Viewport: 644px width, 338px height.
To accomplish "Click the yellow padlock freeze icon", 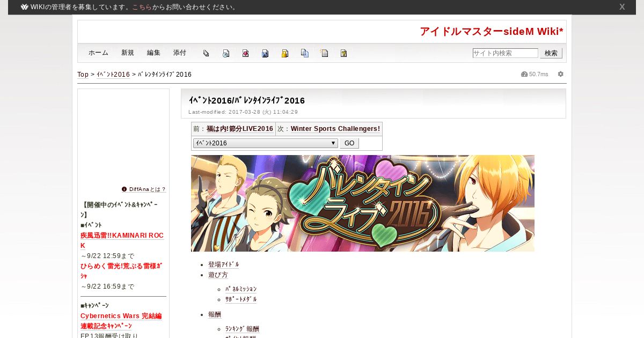I will click(285, 53).
